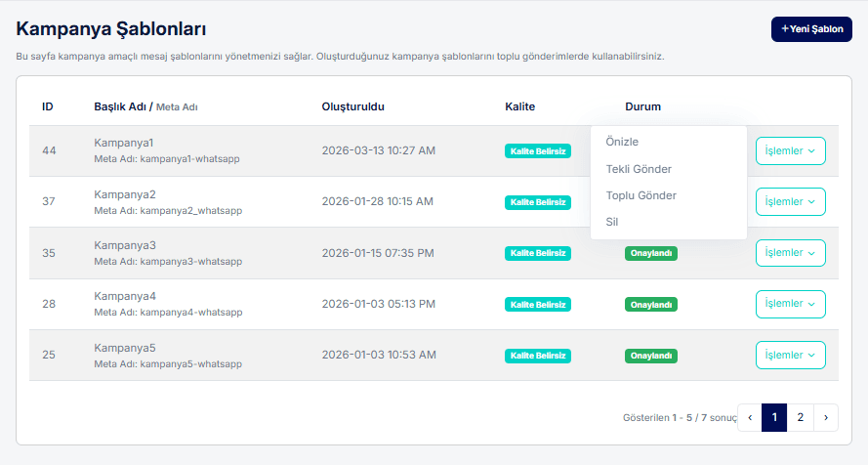Viewport: 868px width, 465px height.
Task: Click the ID column header
Action: pos(48,106)
